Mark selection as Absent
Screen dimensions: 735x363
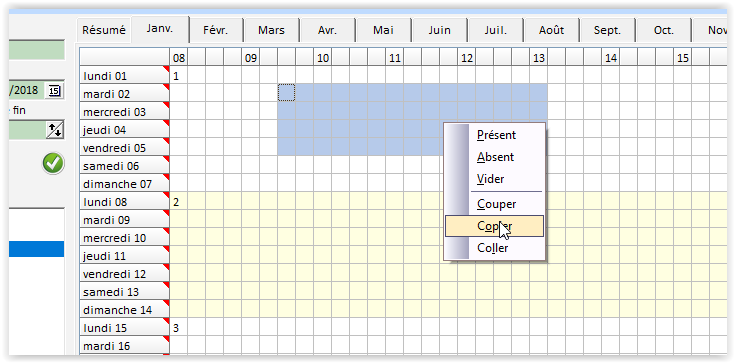(494, 157)
